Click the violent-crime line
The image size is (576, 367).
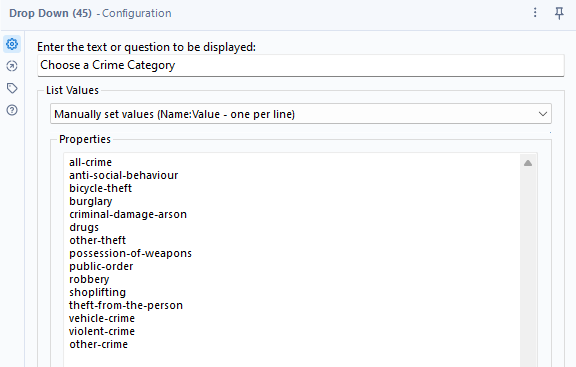point(102,331)
